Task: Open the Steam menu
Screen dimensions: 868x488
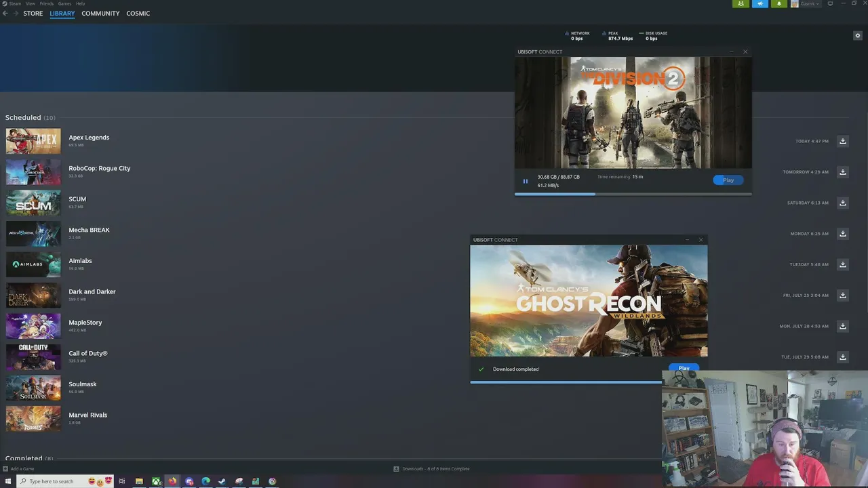Action: tap(15, 3)
